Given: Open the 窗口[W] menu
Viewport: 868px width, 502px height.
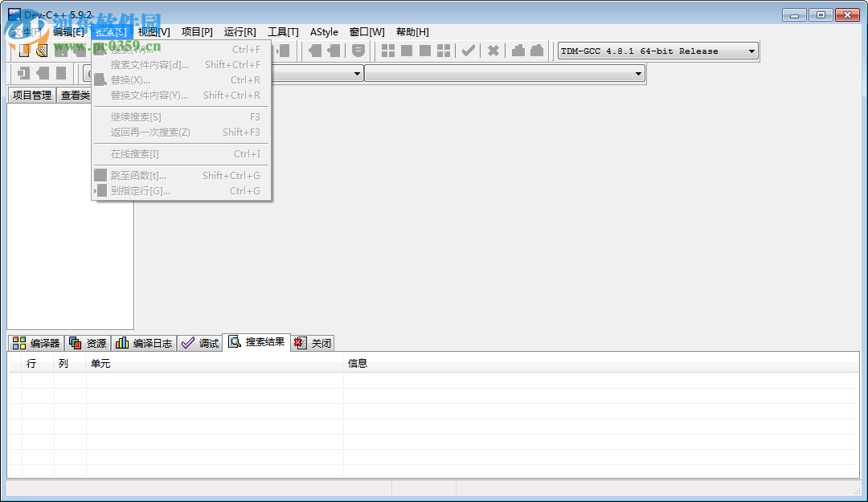Looking at the screenshot, I should coord(366,31).
